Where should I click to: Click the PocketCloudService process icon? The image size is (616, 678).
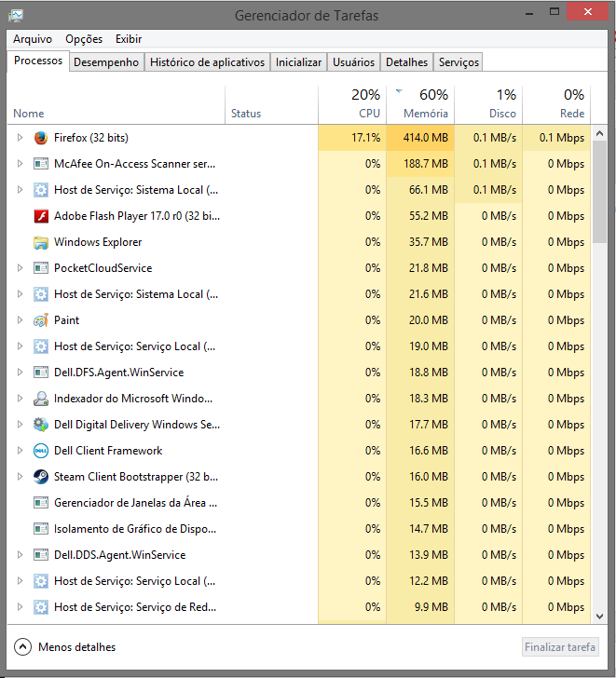pos(41,268)
